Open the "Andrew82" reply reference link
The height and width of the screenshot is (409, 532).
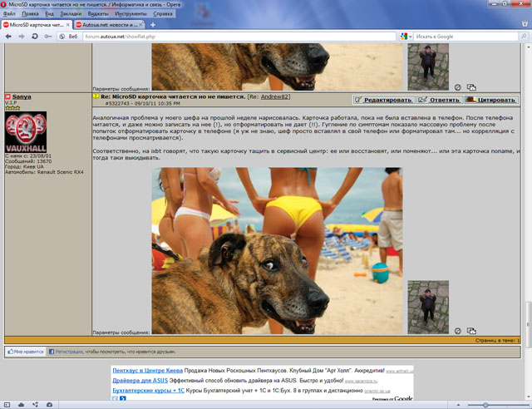click(x=277, y=96)
